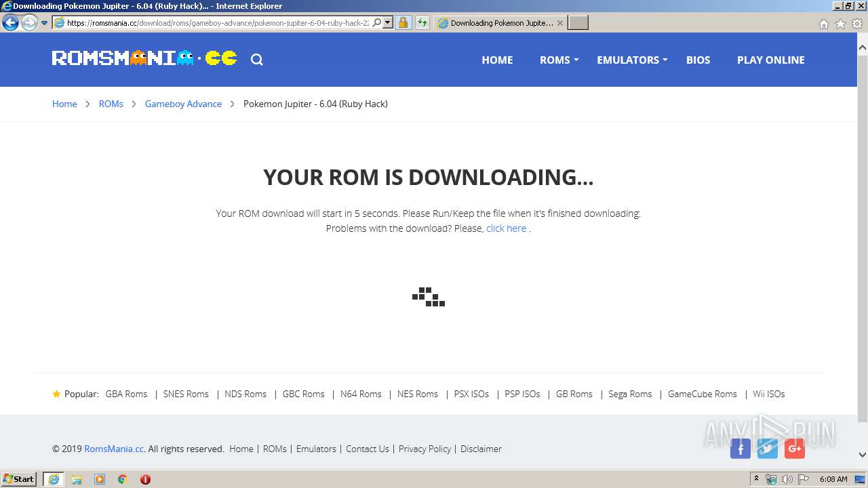
Task: Open PSP ISOs popular link
Action: coord(522,394)
